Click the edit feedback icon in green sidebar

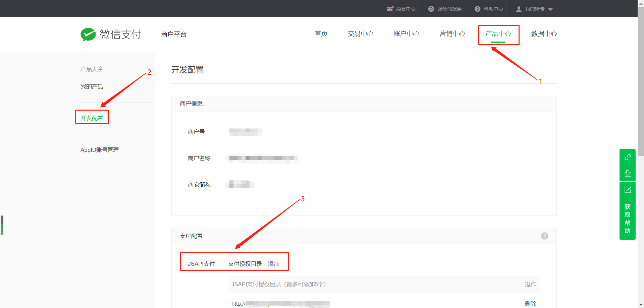628,190
